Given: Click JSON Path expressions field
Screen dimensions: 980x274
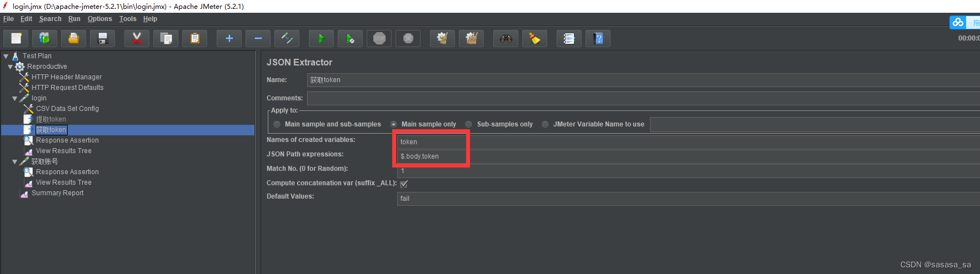Looking at the screenshot, I should (x=688, y=156).
